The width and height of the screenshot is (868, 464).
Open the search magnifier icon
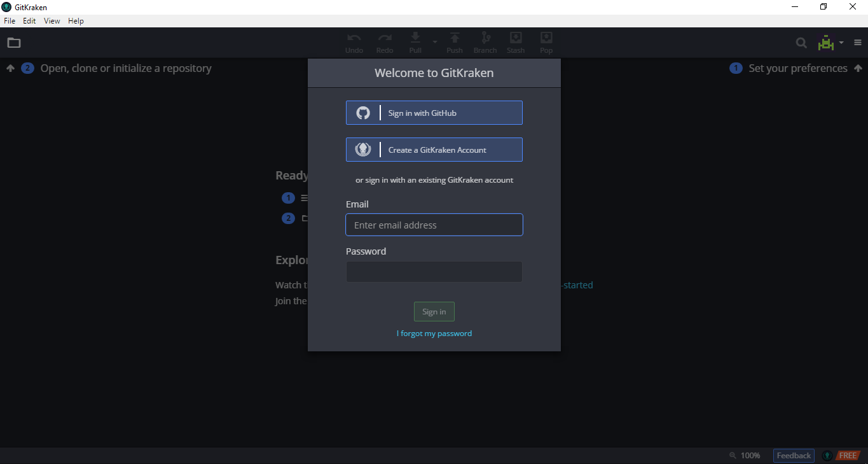pyautogui.click(x=801, y=43)
